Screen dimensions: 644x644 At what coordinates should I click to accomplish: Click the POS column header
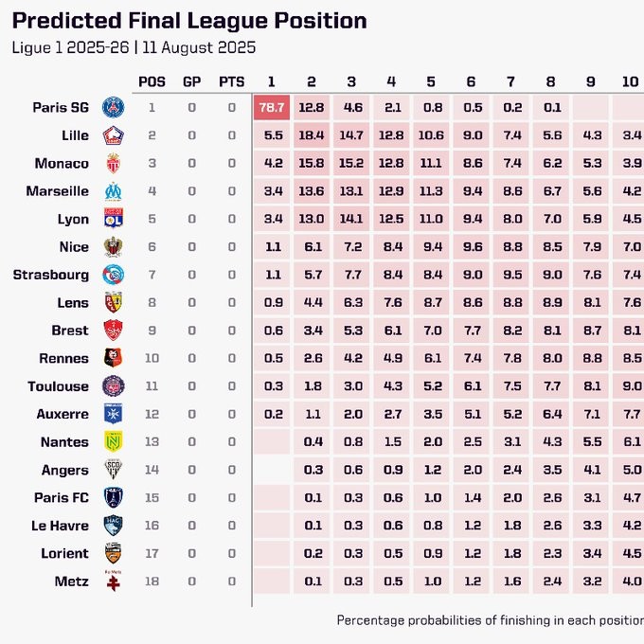[152, 81]
